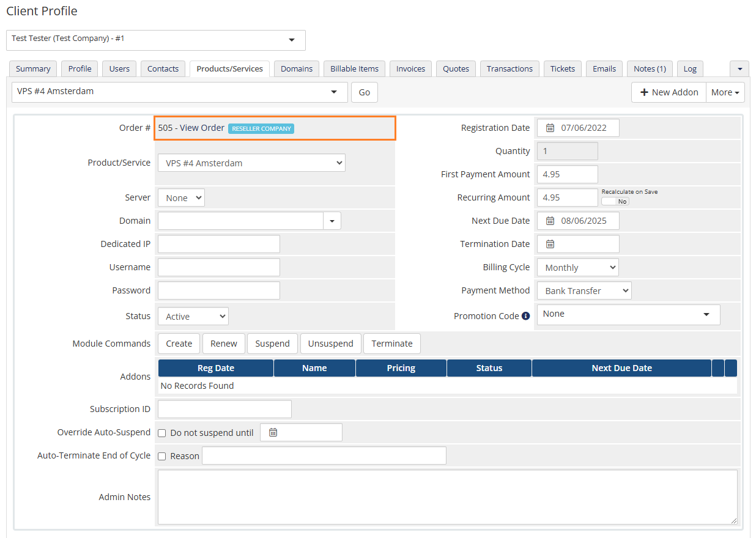Click calendar icon in Do not suspend until field

pos(273,432)
